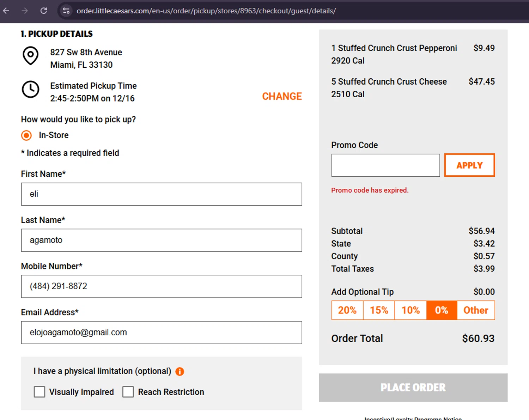Click the Estimated Pickup Time label
This screenshot has width=529, height=420.
(x=93, y=86)
